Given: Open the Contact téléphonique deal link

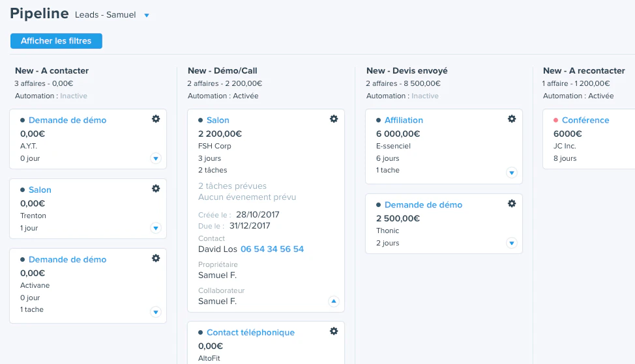Looking at the screenshot, I should (251, 333).
